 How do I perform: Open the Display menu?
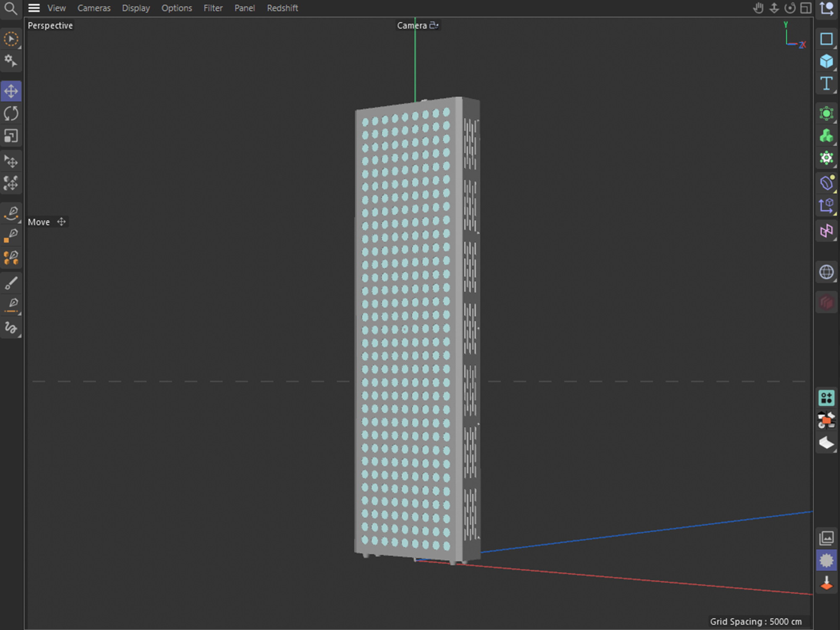pos(136,8)
